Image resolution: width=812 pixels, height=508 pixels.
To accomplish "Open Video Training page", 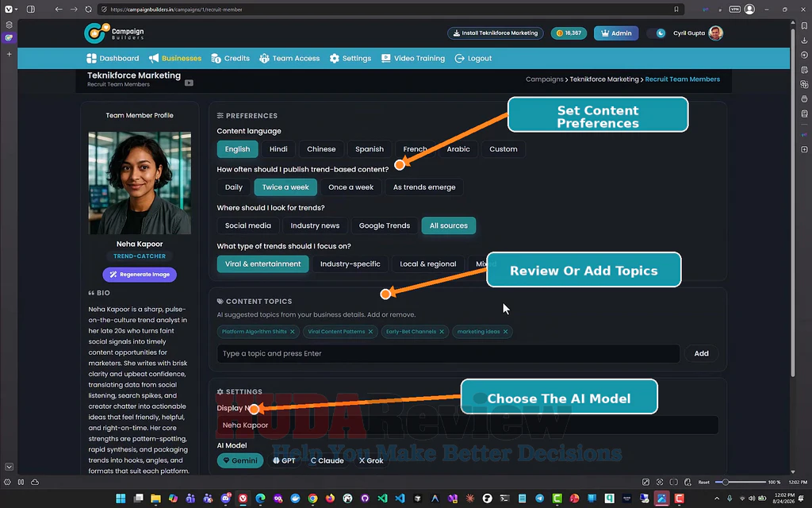I will click(412, 59).
